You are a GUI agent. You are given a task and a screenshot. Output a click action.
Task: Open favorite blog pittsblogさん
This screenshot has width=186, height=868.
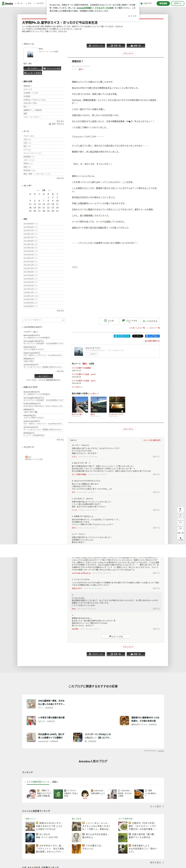tap(29, 433)
